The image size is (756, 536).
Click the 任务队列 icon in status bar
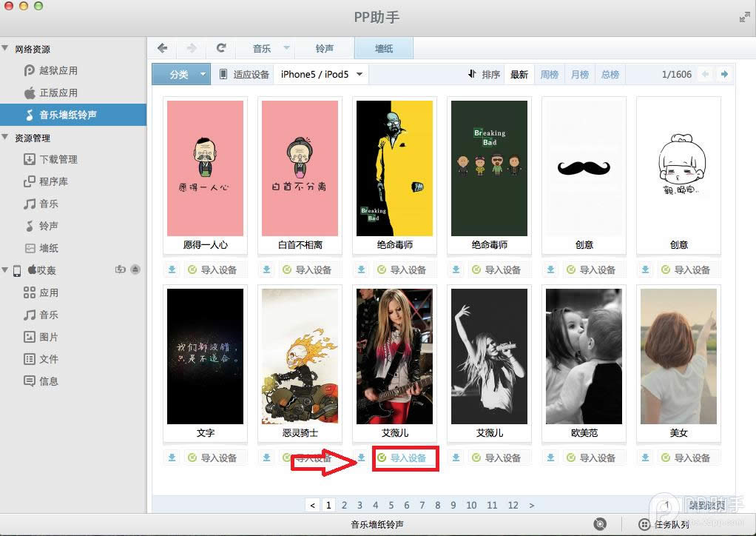(x=625, y=524)
